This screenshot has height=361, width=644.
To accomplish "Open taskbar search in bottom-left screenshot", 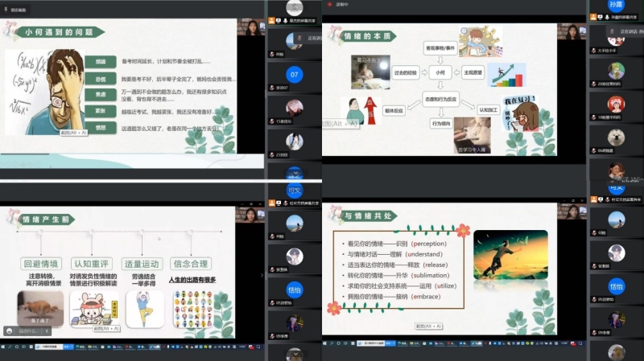I will [10, 347].
